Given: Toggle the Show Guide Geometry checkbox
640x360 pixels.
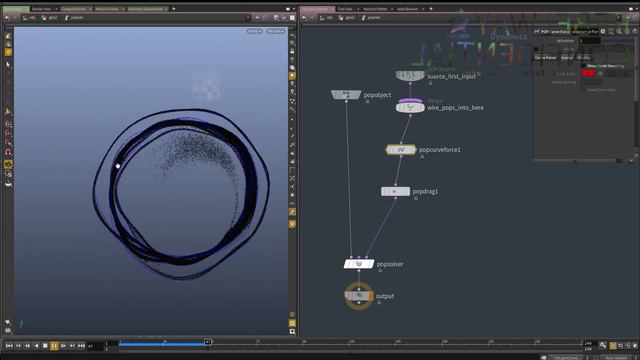Looking at the screenshot, I should tap(584, 65).
